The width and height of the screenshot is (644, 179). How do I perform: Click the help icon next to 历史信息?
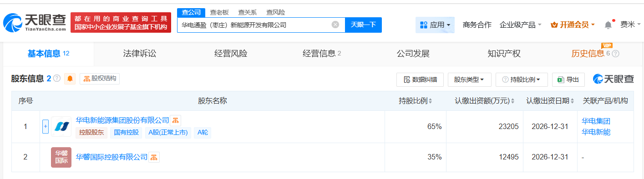pos(615,54)
